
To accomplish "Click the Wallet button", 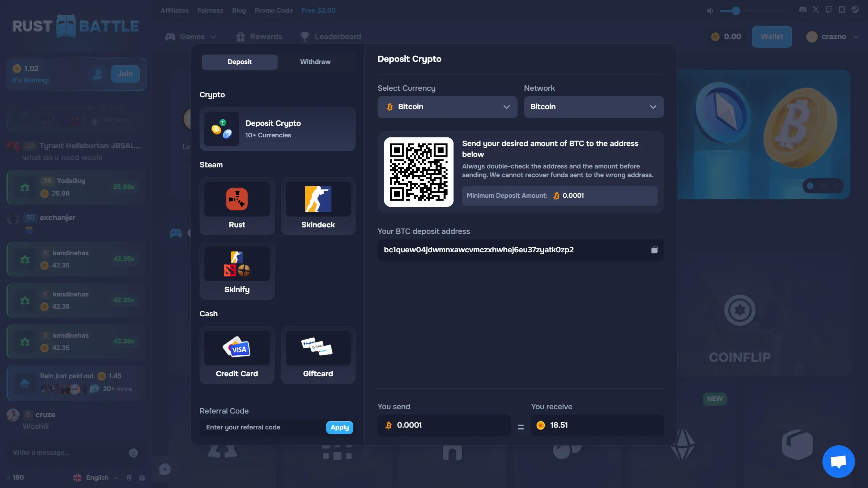I will coord(772,37).
